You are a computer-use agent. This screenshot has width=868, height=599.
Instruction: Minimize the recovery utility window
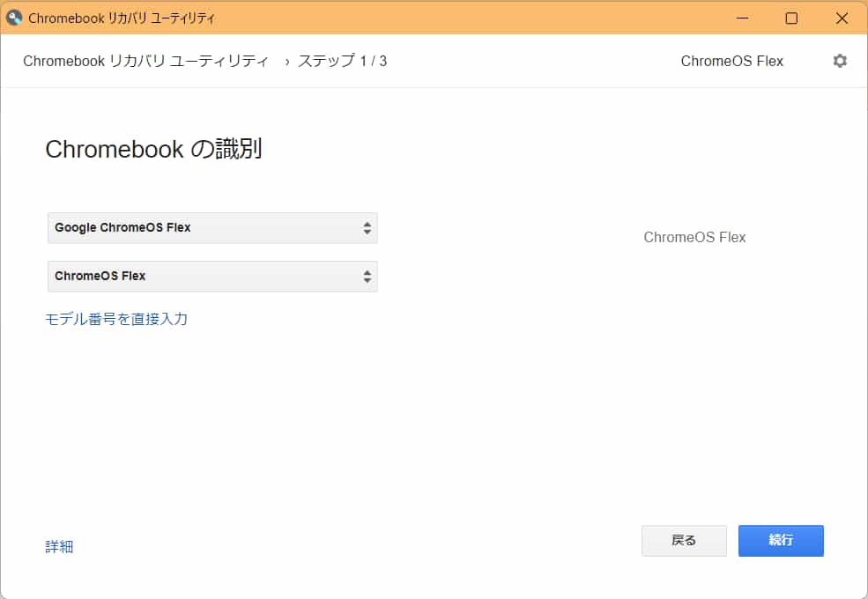742,18
